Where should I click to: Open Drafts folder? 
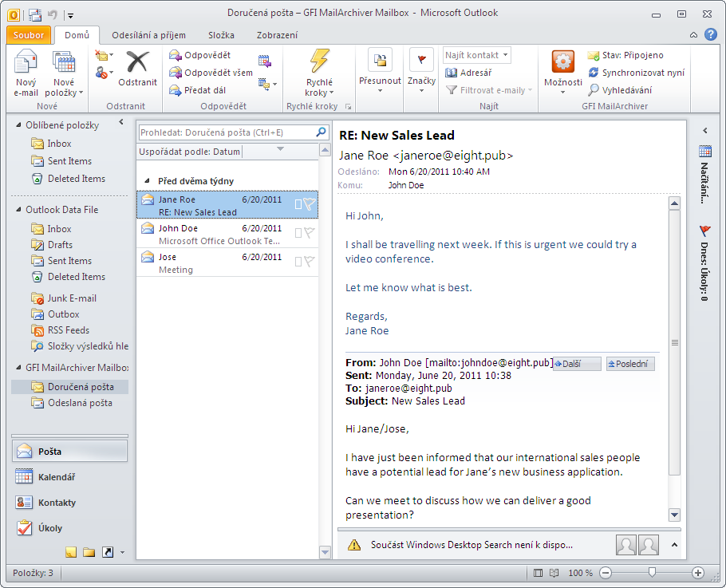click(x=51, y=244)
